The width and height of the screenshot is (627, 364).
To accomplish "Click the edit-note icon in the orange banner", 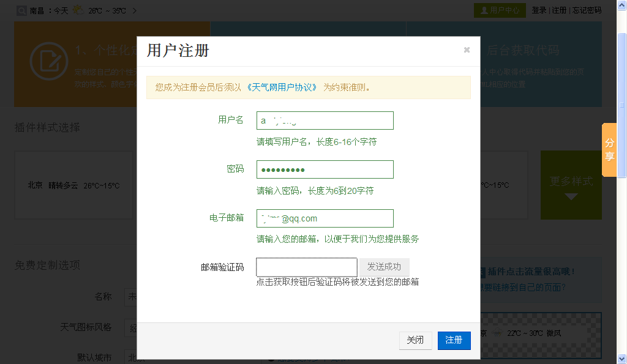I will [49, 61].
